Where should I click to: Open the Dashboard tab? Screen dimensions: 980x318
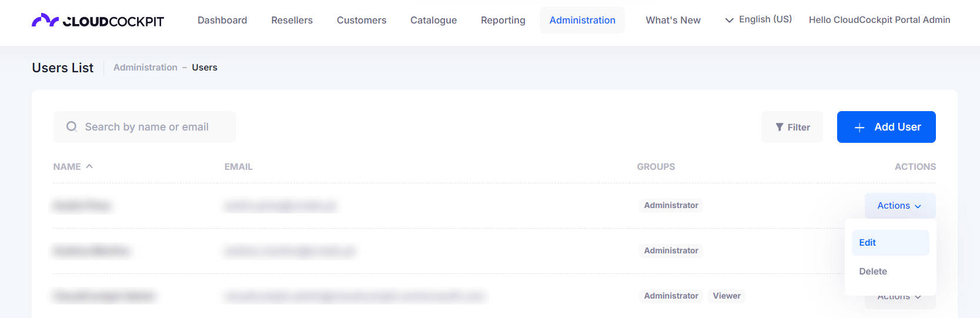pos(222,20)
